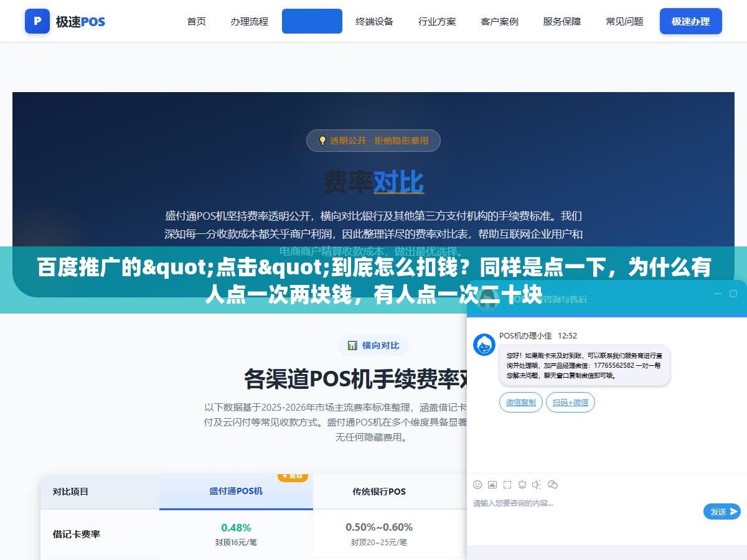This screenshot has height=560, width=747.
Task: Click the 0.48% rate value
Action: click(x=236, y=528)
